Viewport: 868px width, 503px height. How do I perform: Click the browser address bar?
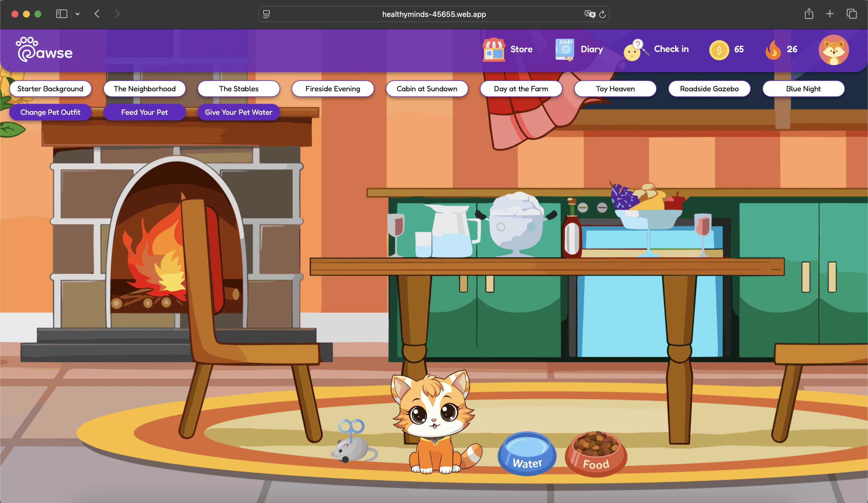434,14
